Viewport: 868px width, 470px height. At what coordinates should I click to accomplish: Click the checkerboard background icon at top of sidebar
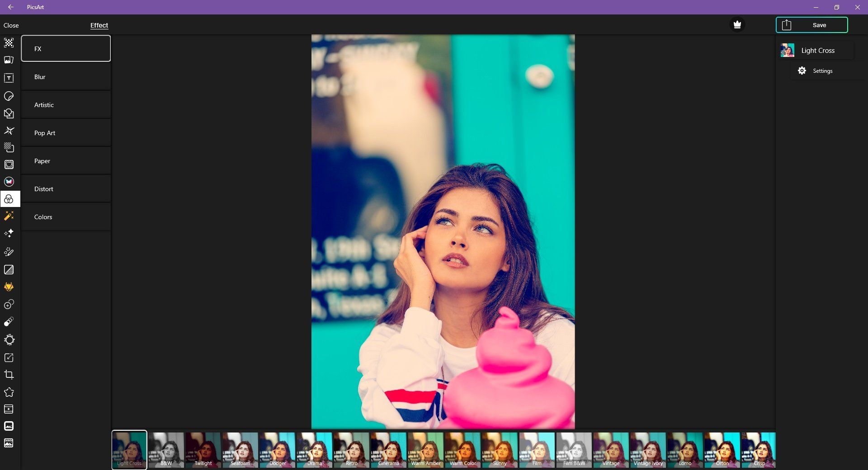coord(9,43)
